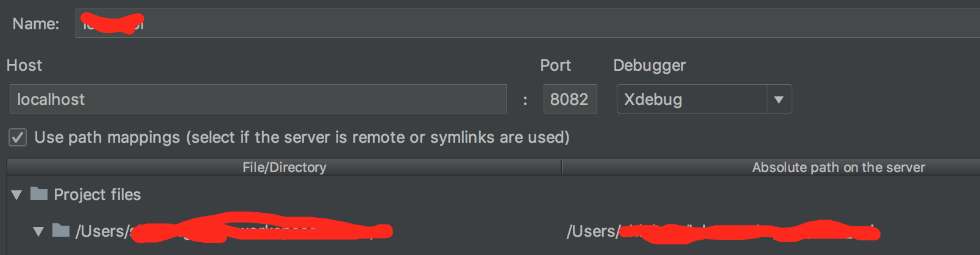
Task: Click the Host field containing localhost
Action: click(258, 99)
